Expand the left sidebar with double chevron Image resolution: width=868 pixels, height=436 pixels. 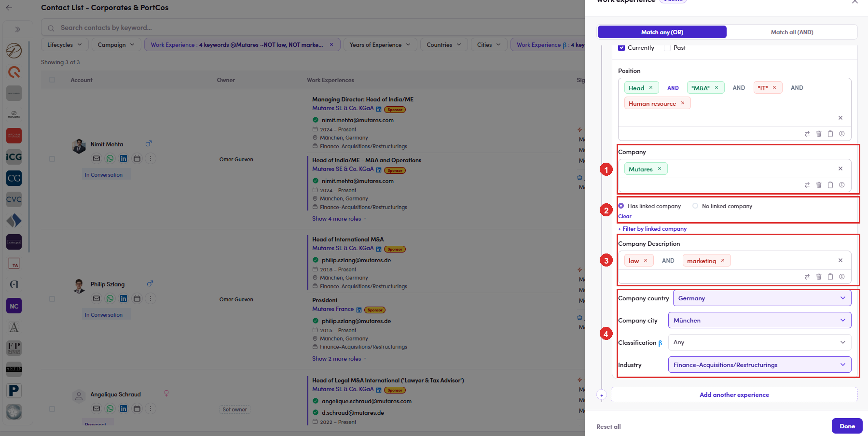[x=18, y=29]
